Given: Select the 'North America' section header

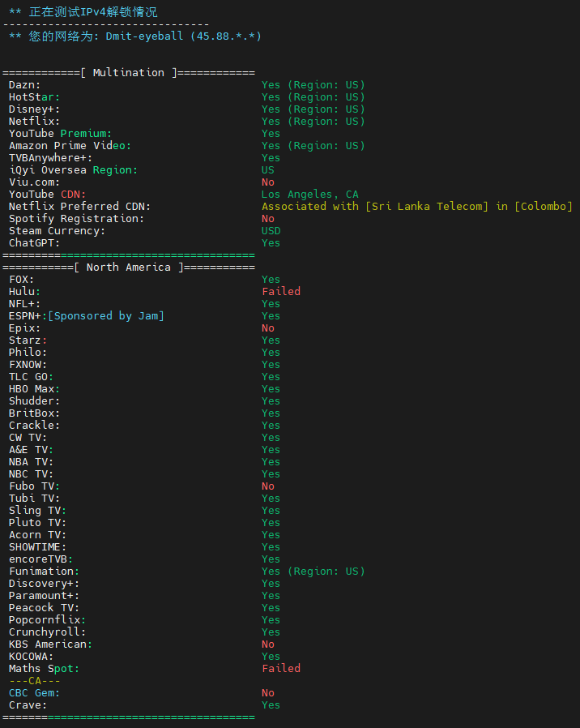Looking at the screenshot, I should click(x=129, y=268).
